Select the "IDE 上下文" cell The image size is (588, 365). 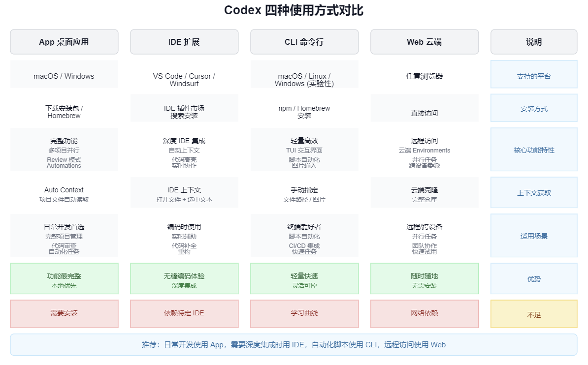184,192
